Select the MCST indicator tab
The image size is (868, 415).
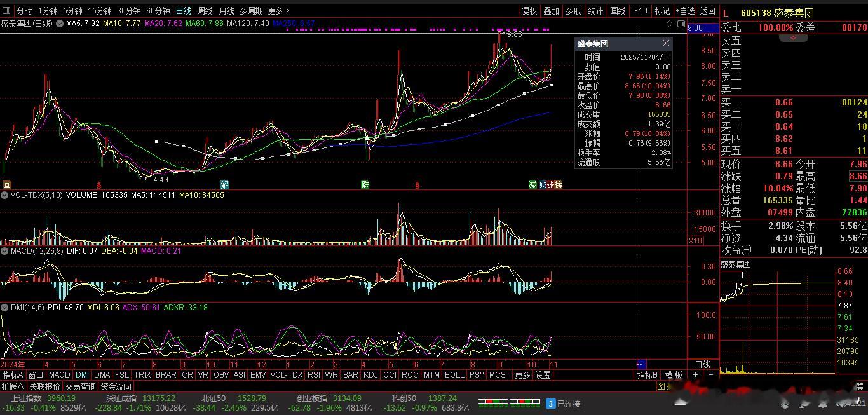tap(499, 376)
